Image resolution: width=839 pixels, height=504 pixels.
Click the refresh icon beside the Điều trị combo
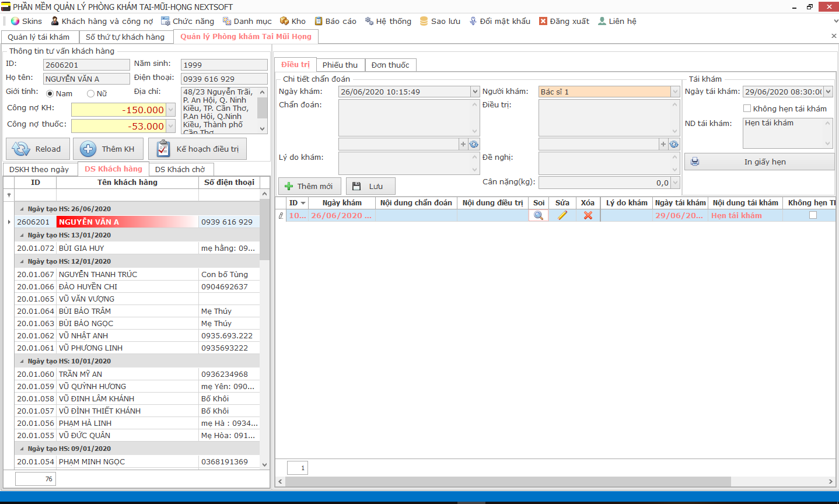[x=674, y=144]
